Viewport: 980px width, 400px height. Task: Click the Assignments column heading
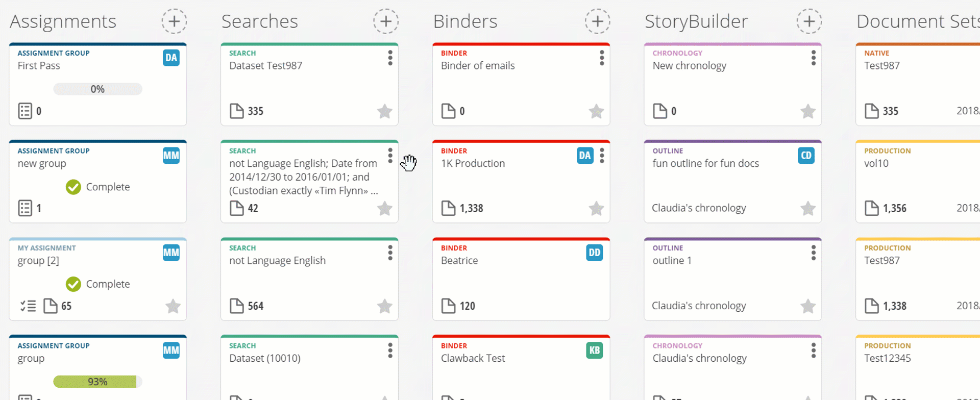click(x=63, y=21)
